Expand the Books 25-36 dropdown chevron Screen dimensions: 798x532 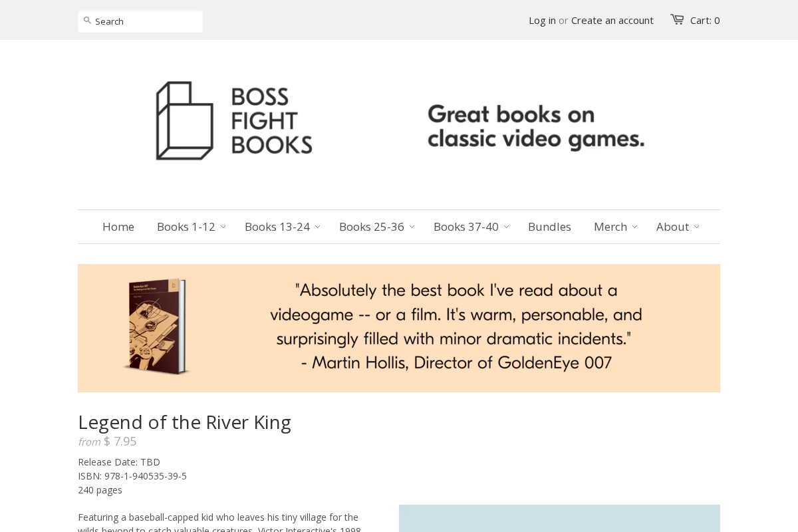412,227
